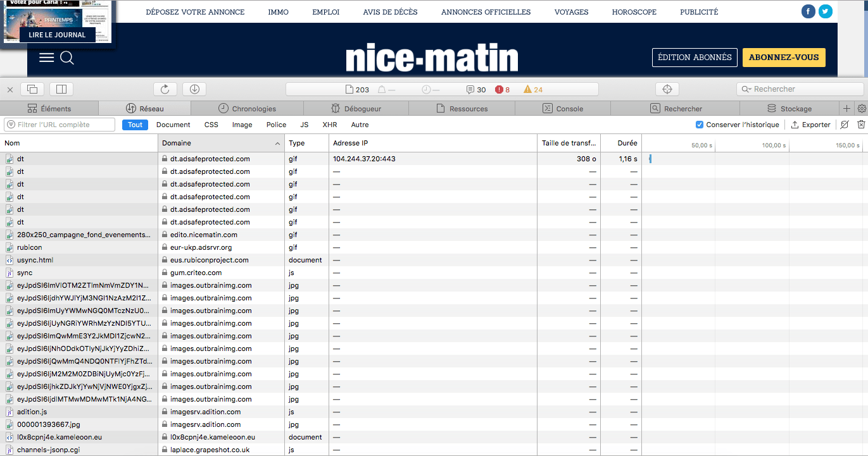Filter by full URL input field

coord(60,125)
